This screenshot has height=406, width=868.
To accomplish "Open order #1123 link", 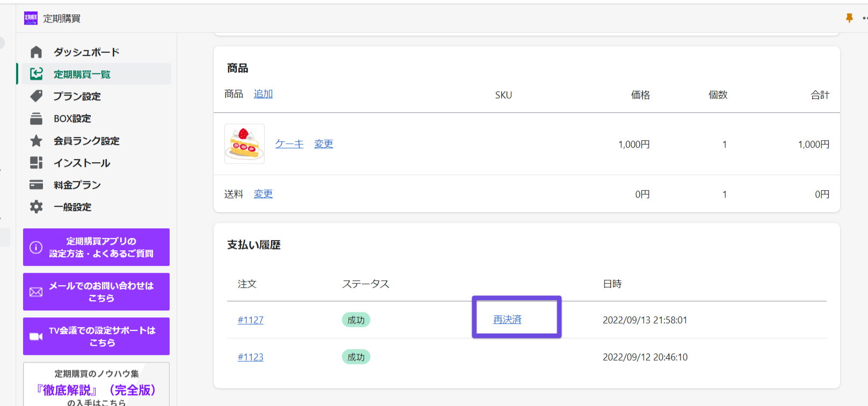I will pos(250,357).
